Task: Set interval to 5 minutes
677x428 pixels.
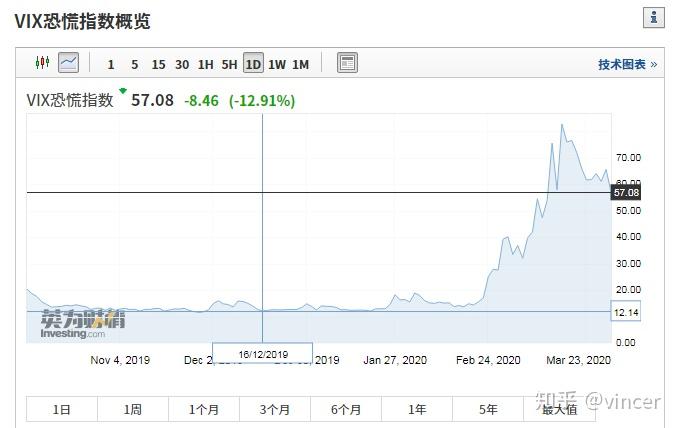Action: click(x=135, y=65)
